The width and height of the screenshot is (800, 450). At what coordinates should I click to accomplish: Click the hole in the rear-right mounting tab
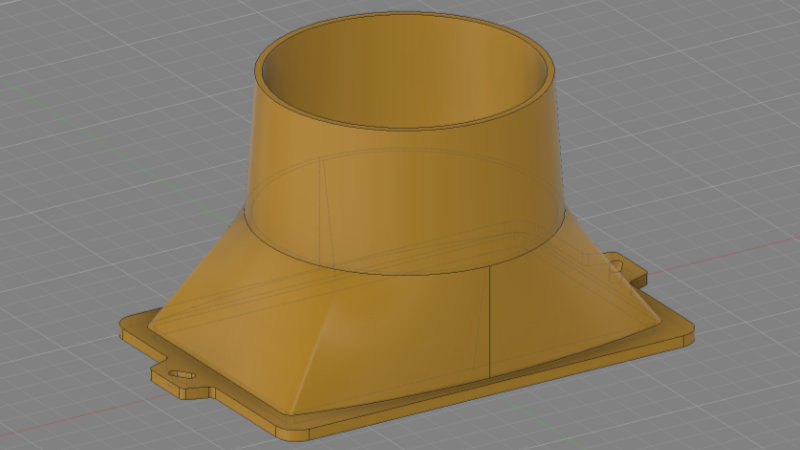(616, 265)
